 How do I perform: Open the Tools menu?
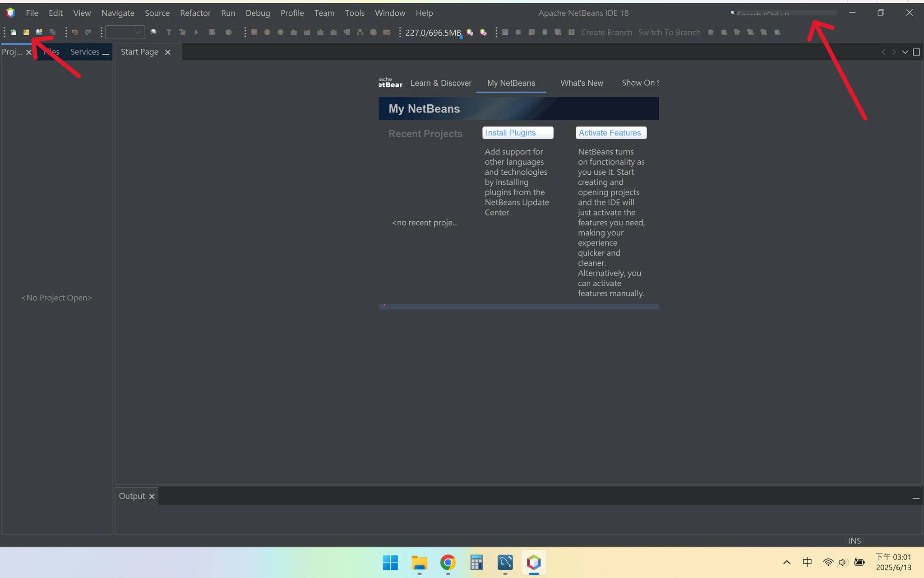coord(355,13)
